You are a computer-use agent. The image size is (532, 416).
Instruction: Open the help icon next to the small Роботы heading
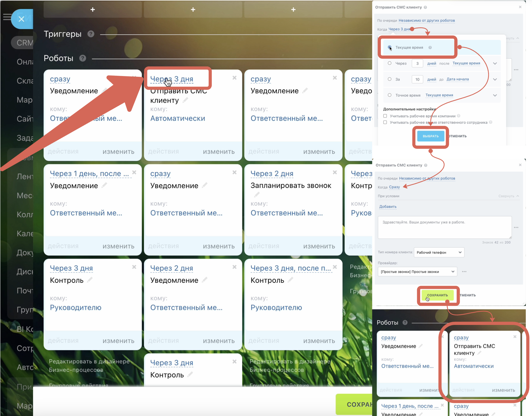pyautogui.click(x=405, y=322)
